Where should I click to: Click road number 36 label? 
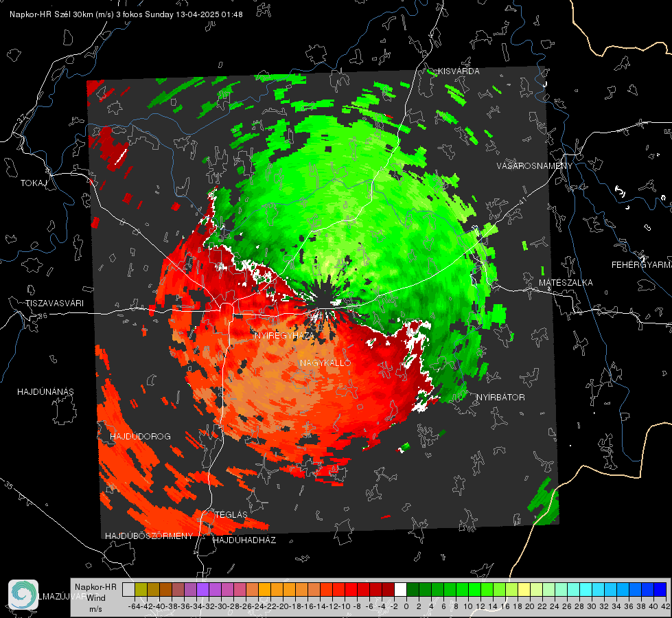(43, 316)
